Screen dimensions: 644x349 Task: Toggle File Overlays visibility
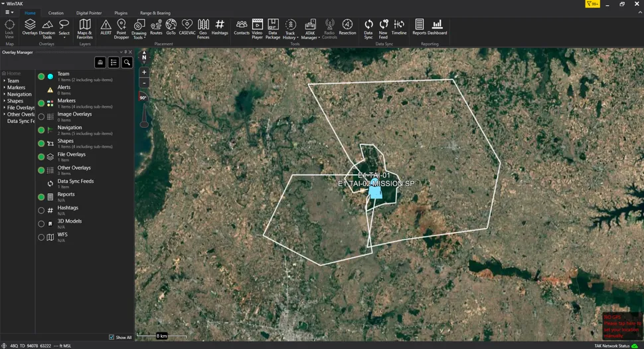point(41,157)
